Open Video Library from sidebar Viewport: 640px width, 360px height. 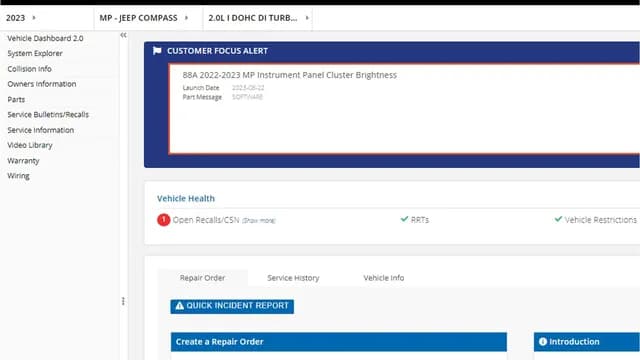(x=30, y=145)
